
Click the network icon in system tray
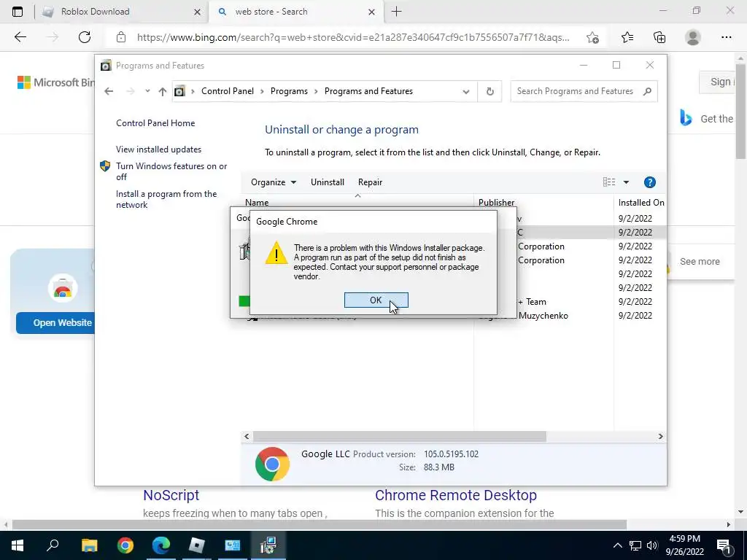(635, 545)
